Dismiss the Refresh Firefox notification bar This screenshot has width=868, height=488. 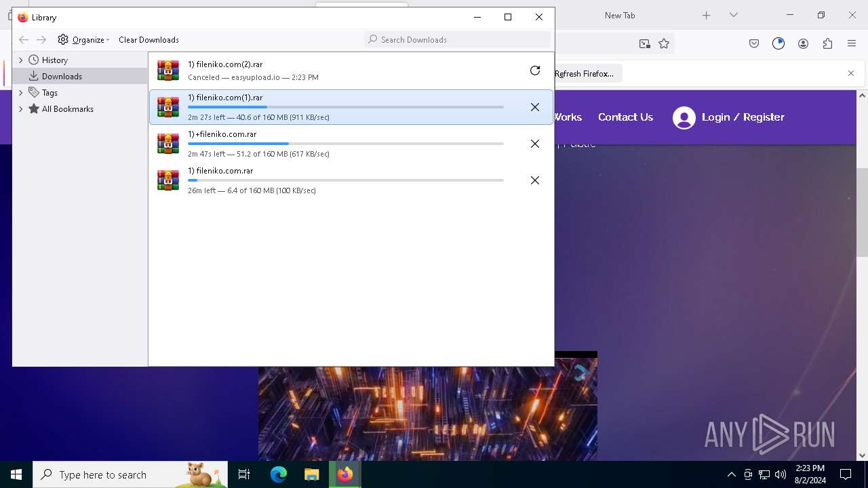[x=851, y=73]
